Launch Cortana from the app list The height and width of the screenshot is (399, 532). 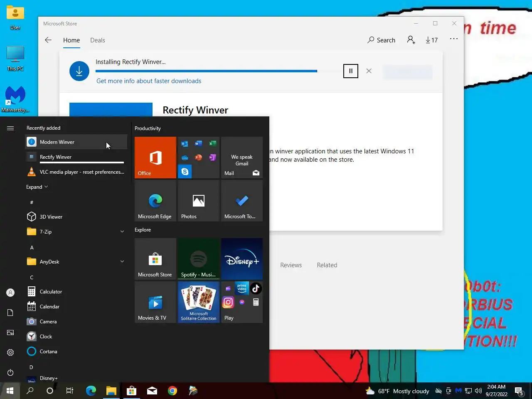pyautogui.click(x=76, y=352)
